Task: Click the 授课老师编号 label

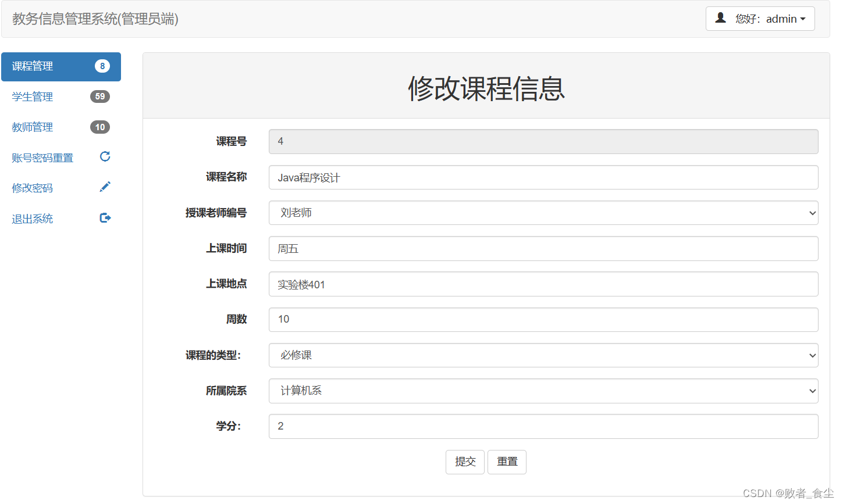Action: 216,213
